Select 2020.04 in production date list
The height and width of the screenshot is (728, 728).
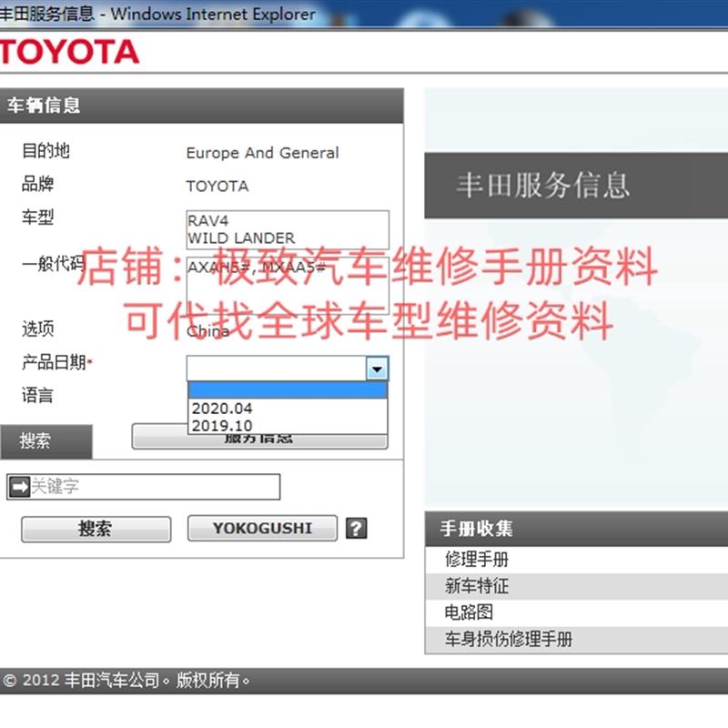pos(288,408)
